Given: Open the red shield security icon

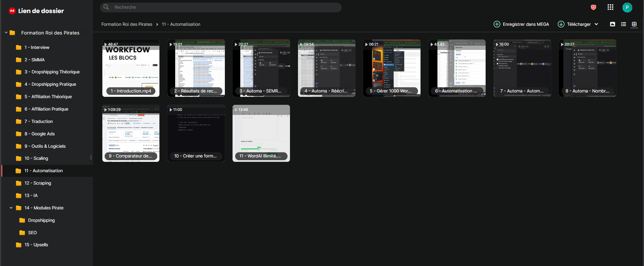Looking at the screenshot, I should [x=593, y=7].
